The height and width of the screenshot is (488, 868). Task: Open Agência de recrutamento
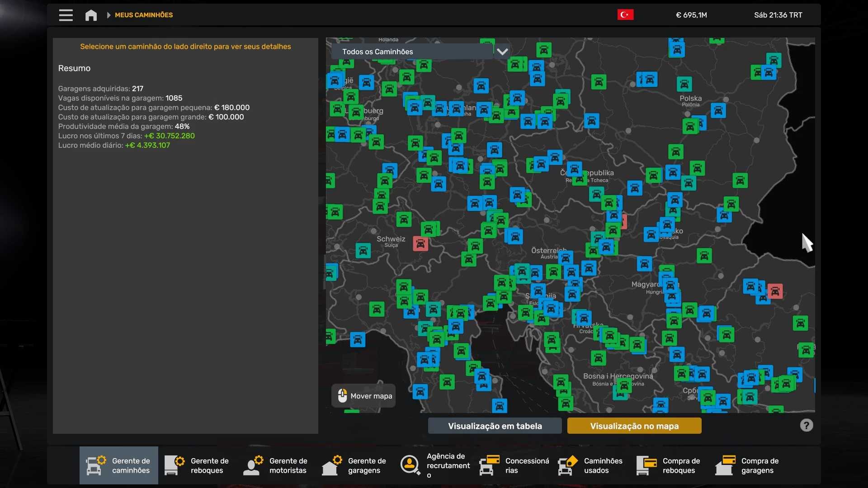pyautogui.click(x=435, y=465)
